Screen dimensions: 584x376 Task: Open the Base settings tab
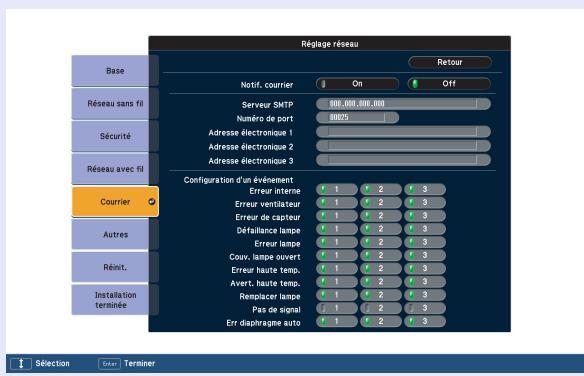click(115, 71)
